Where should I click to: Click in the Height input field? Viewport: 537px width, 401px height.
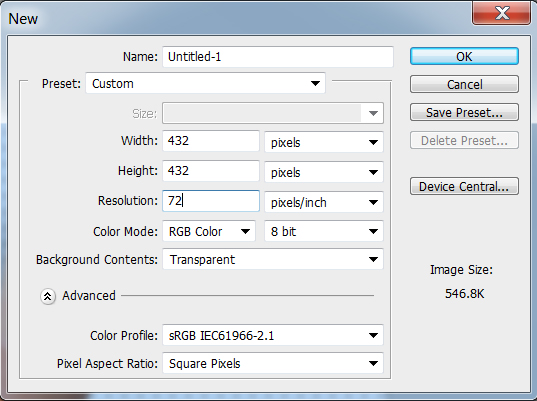[x=211, y=171]
